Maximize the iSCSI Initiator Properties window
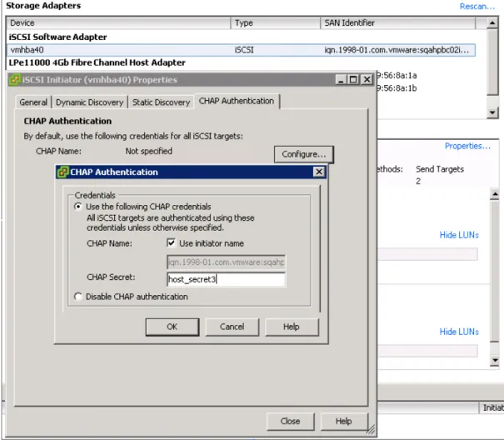This screenshot has height=440, width=504. click(x=353, y=79)
